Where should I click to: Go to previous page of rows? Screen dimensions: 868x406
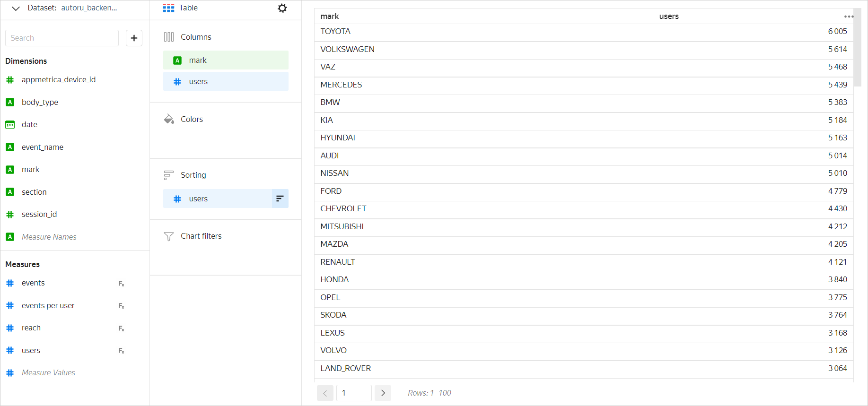[325, 393]
